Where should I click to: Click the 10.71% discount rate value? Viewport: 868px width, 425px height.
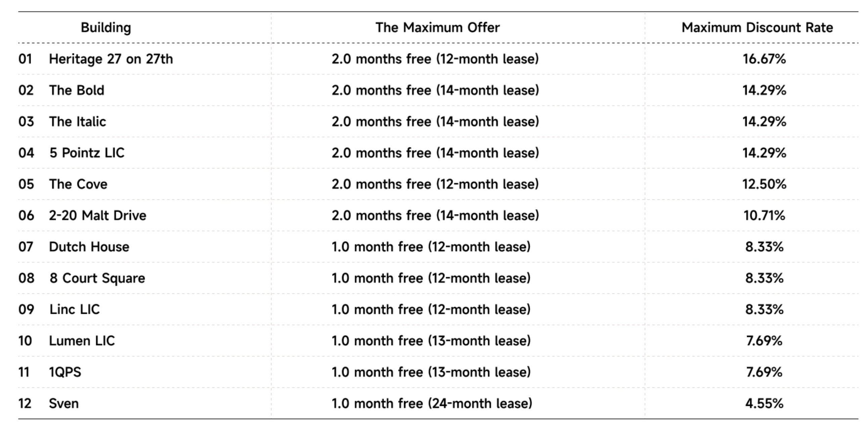point(764,216)
